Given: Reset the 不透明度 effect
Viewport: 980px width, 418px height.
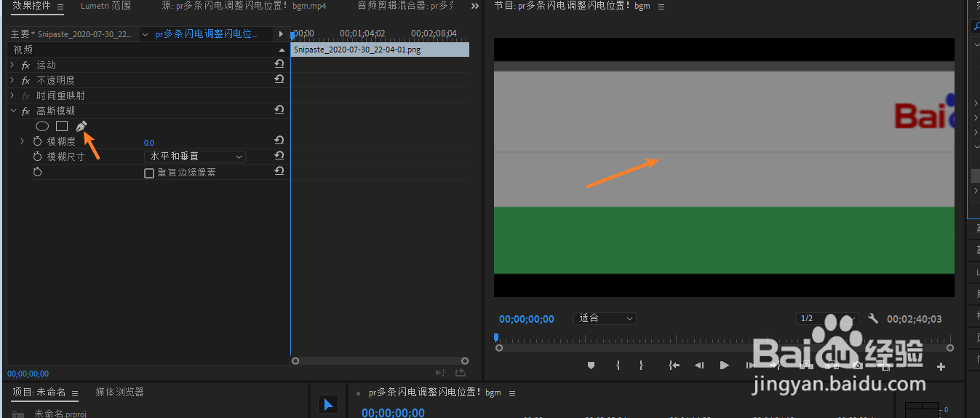Looking at the screenshot, I should coord(279,80).
